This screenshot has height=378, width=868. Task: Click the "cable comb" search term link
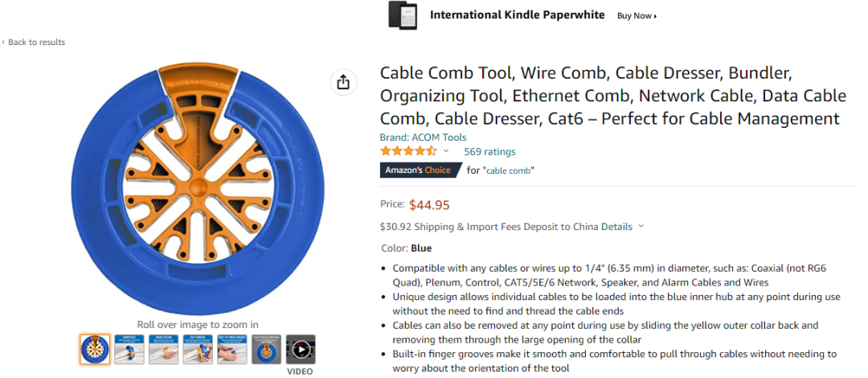pyautogui.click(x=509, y=171)
